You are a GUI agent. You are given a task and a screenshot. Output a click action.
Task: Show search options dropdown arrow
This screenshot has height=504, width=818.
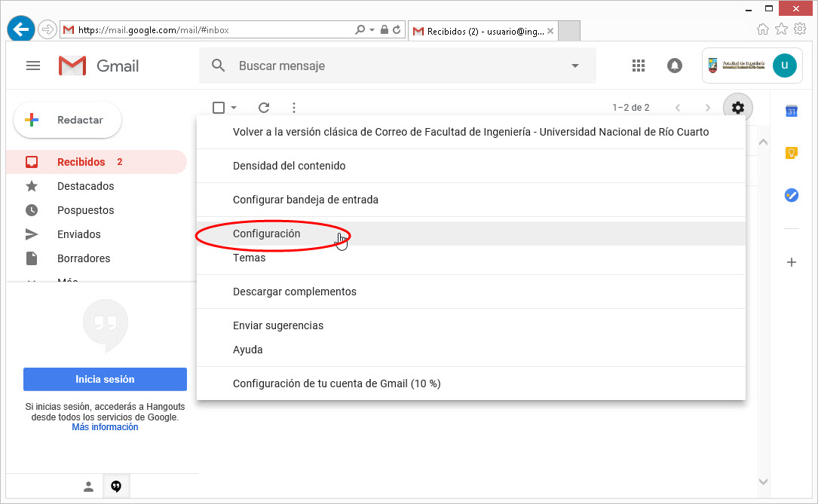tap(575, 66)
